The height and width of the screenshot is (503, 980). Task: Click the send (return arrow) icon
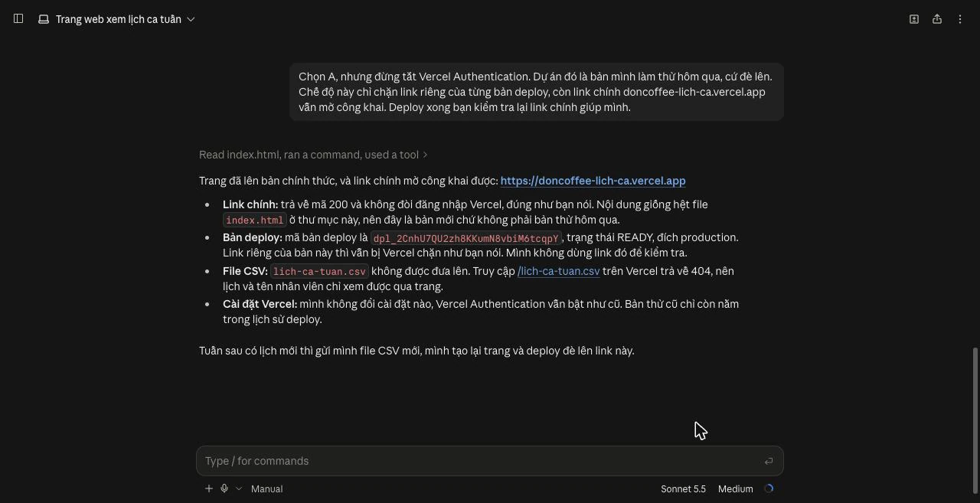(x=769, y=461)
